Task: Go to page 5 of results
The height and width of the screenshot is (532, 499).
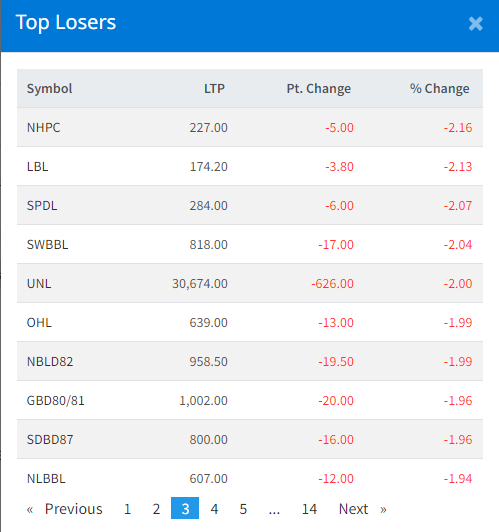Action: [243, 508]
